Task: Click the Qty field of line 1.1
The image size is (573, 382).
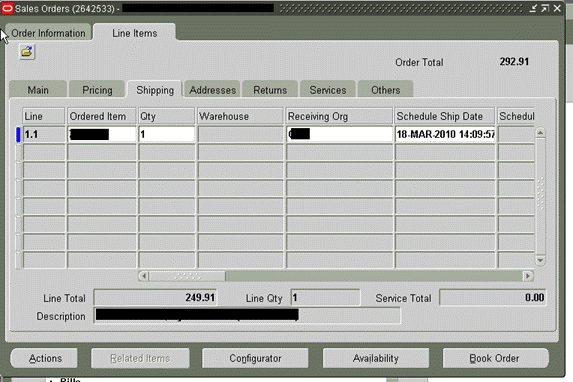Action: (x=167, y=134)
